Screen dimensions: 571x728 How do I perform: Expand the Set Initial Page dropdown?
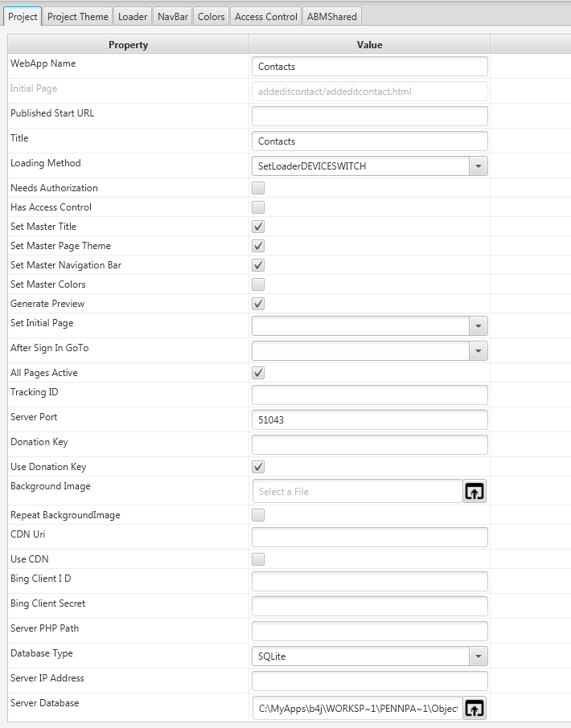point(479,325)
